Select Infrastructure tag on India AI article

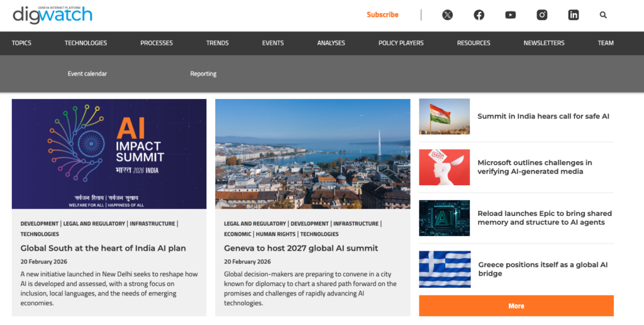point(152,224)
